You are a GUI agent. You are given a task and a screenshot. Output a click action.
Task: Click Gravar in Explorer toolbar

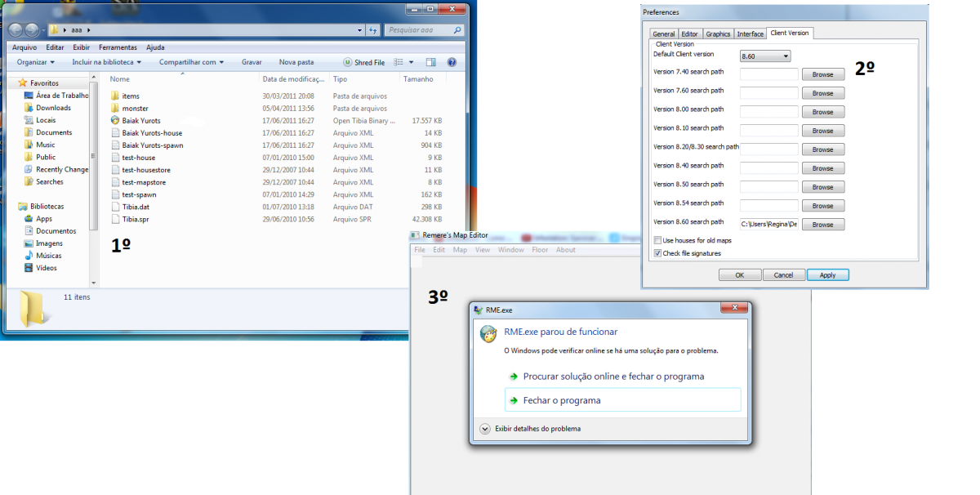[x=252, y=62]
